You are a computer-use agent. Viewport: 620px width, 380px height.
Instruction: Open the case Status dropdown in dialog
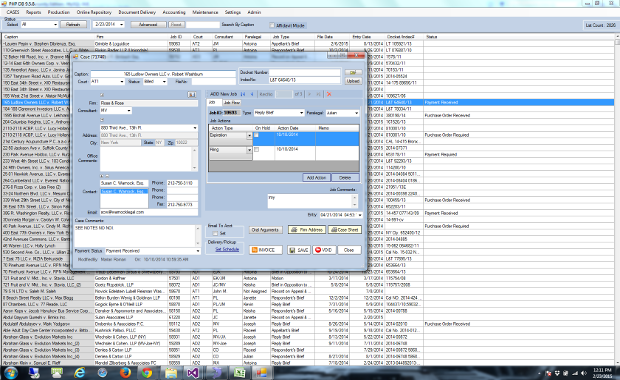164,81
